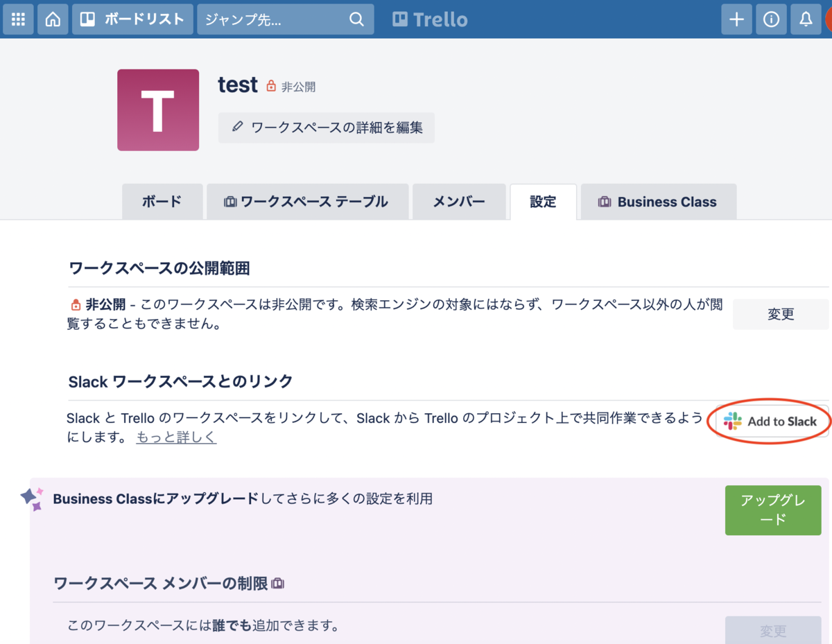Open the create menu with the plus icon
The width and height of the screenshot is (832, 644).
(x=736, y=19)
